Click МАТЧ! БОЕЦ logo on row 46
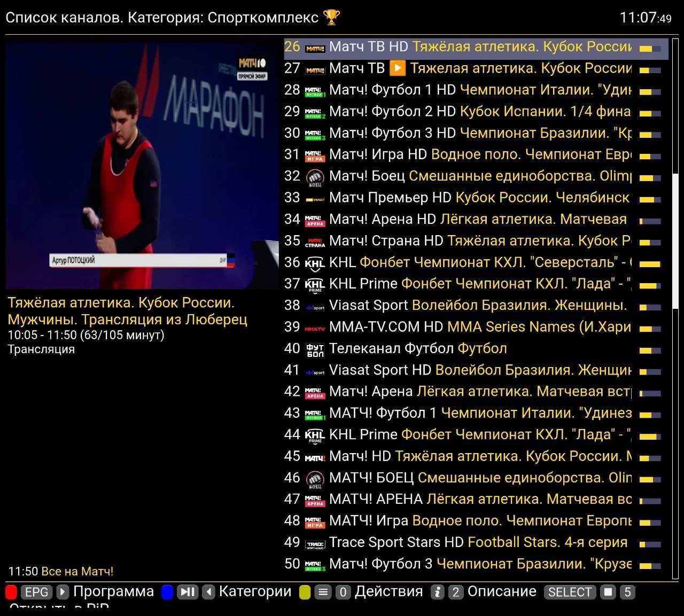Image resolution: width=684 pixels, height=616 pixels. click(315, 480)
